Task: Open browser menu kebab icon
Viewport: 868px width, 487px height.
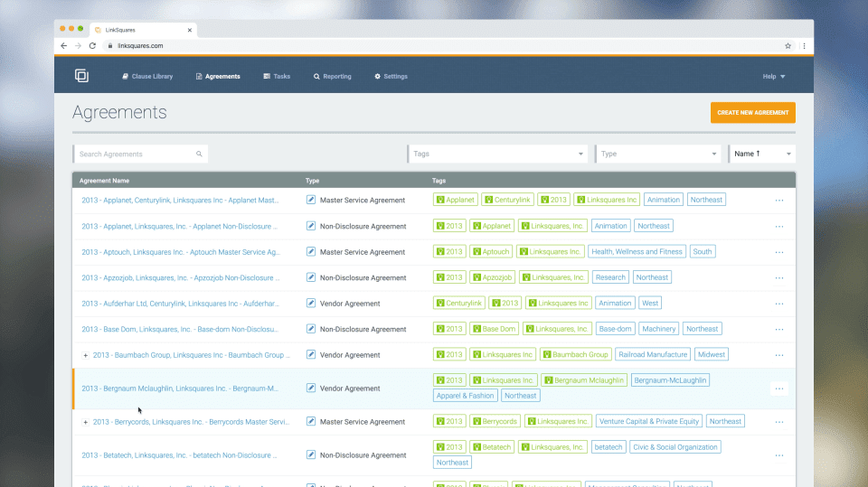Action: [805, 46]
